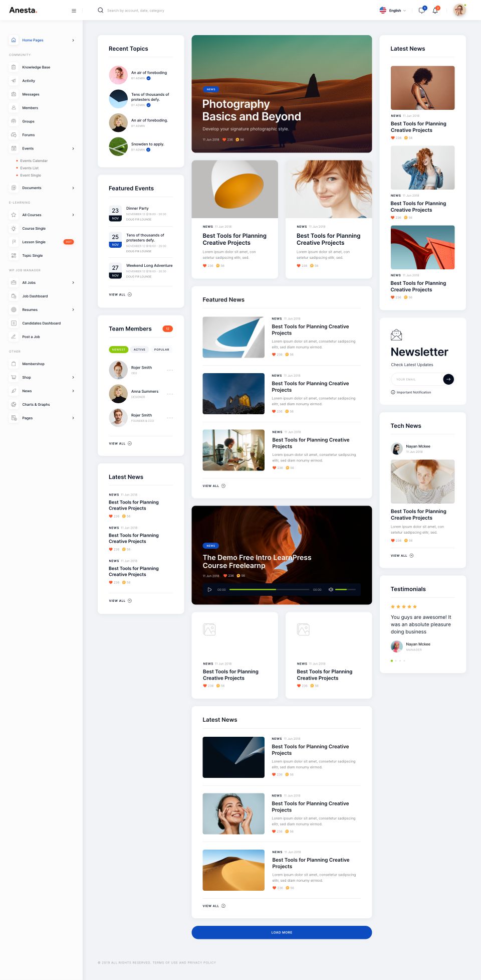Screen dimensions: 481x980
Task: Open Knowledge Base in the sidebar
Action: tap(36, 67)
